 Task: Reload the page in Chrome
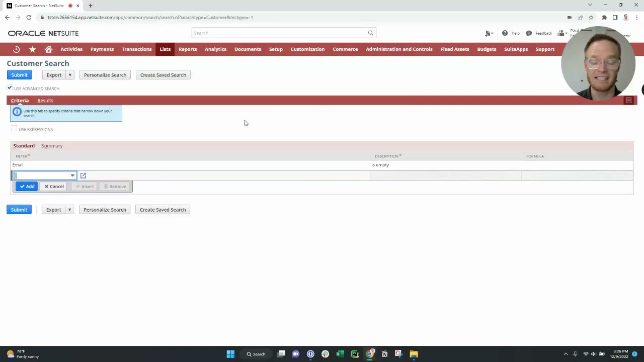click(29, 17)
